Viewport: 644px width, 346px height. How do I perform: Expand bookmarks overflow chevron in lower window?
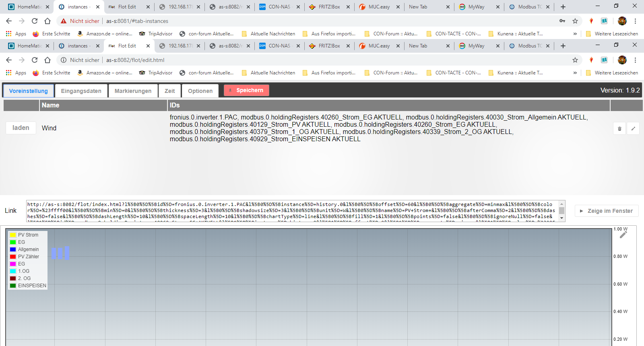coord(575,73)
